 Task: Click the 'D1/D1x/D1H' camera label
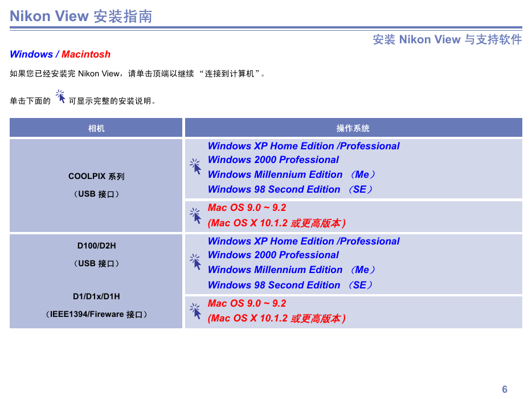[96, 296]
